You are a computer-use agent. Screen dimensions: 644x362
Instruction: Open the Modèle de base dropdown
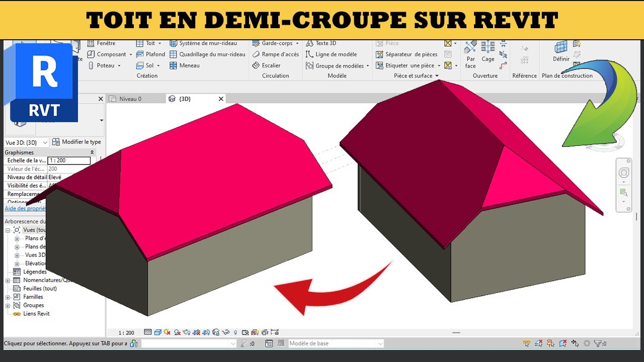[x=336, y=344]
